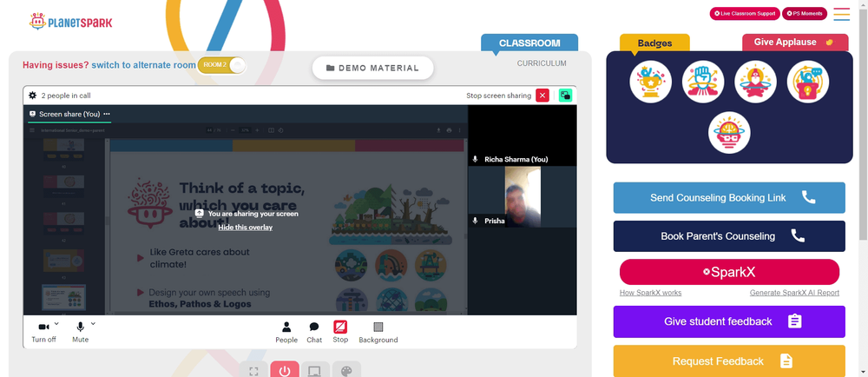Open the People panel

[x=286, y=332]
